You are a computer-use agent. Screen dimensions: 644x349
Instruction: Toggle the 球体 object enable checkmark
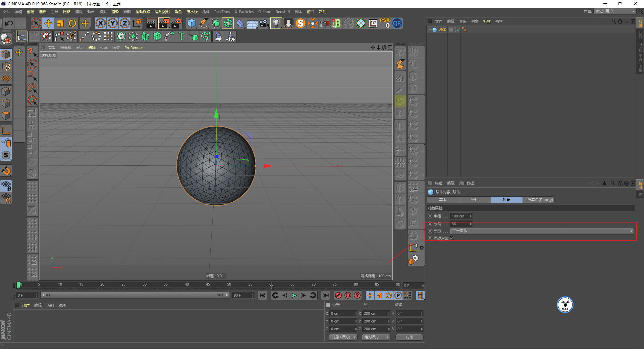[x=458, y=30]
